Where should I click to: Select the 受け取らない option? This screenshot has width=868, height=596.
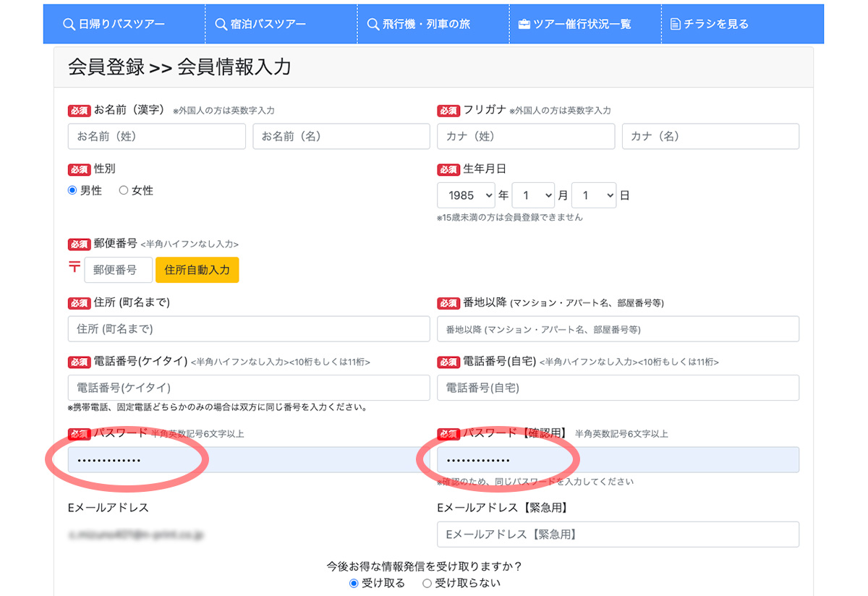427,582
